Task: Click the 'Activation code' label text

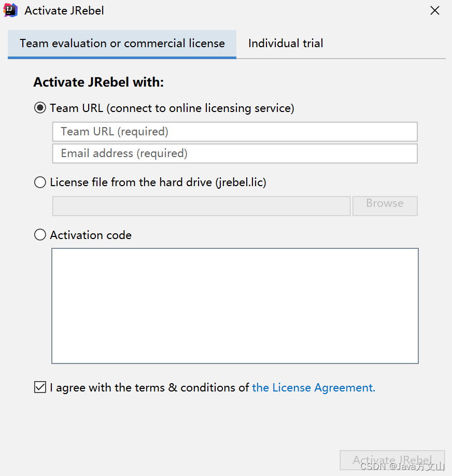Action: pos(91,235)
